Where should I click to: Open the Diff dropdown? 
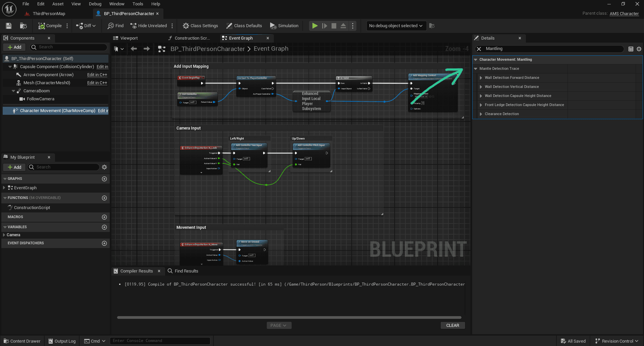pos(86,26)
